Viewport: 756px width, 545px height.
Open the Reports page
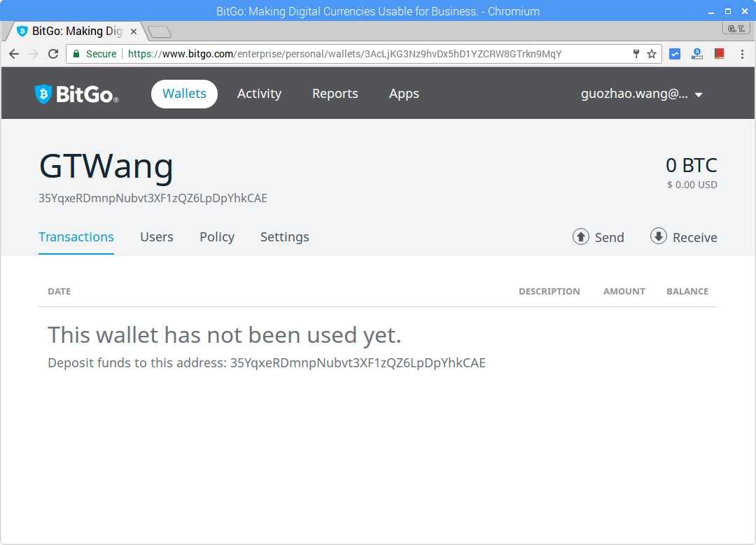[x=335, y=94]
